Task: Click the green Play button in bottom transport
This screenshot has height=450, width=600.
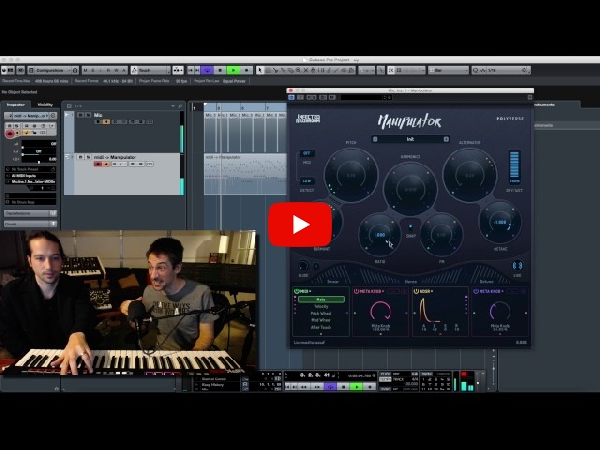Action: click(x=356, y=387)
